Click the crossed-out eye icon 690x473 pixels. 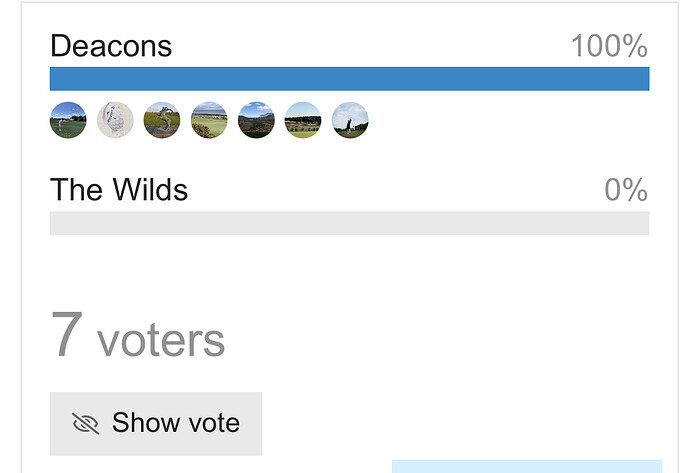(x=86, y=424)
